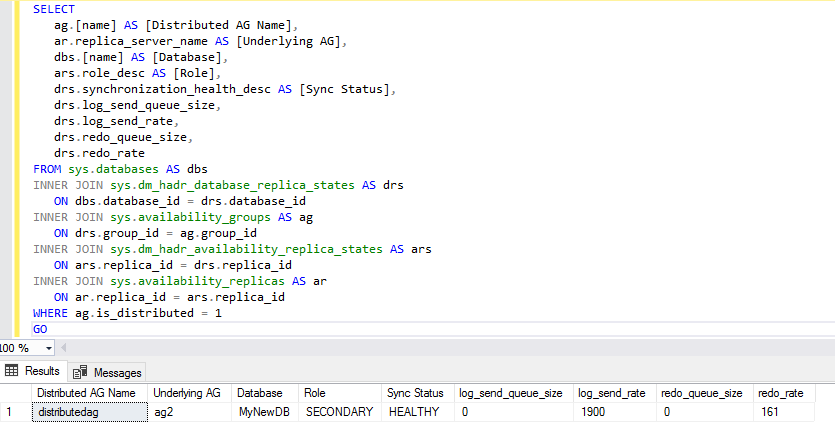Image resolution: width=835 pixels, height=436 pixels.
Task: Select the 161 redo_rate value
Action: pos(783,412)
